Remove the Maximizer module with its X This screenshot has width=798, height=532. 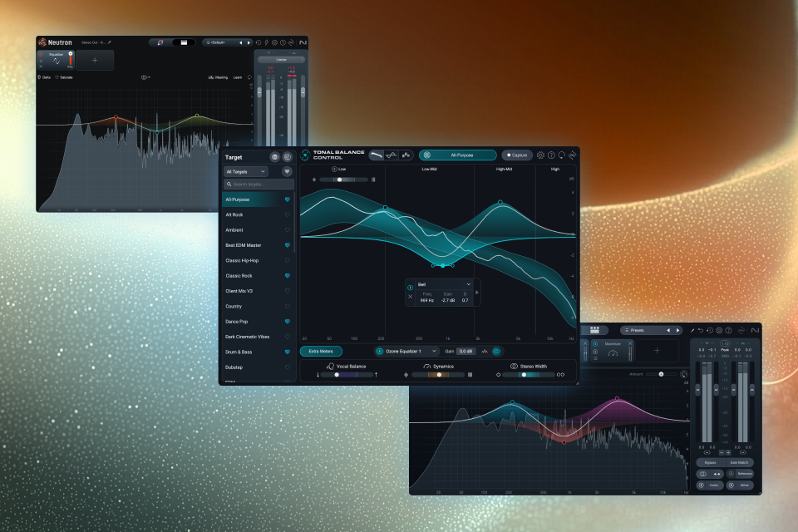click(630, 342)
